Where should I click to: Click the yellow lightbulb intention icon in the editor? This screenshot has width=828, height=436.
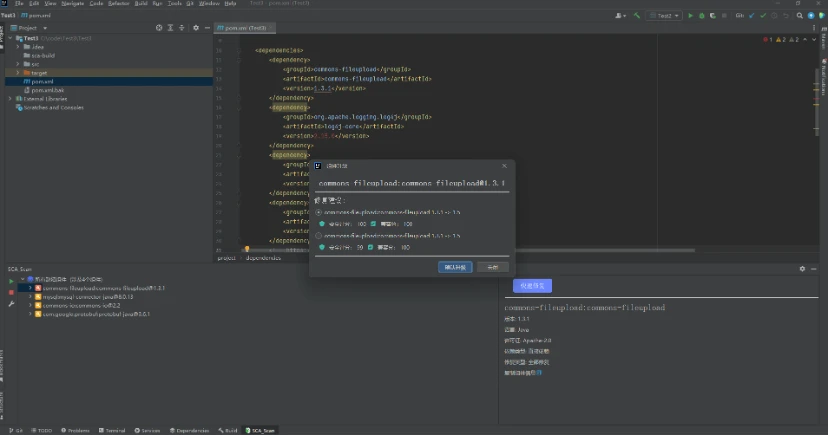247,249
